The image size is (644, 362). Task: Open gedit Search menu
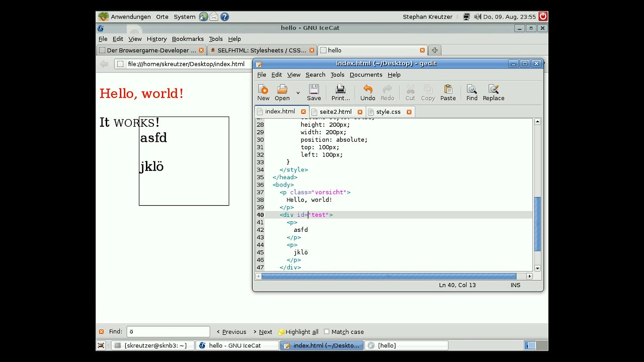(x=315, y=74)
